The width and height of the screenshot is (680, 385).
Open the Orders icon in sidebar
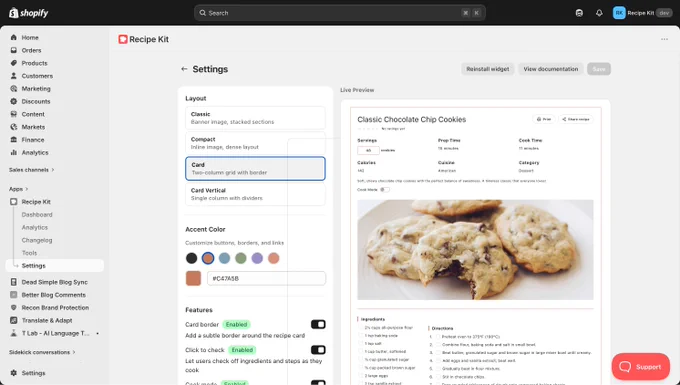(x=13, y=50)
